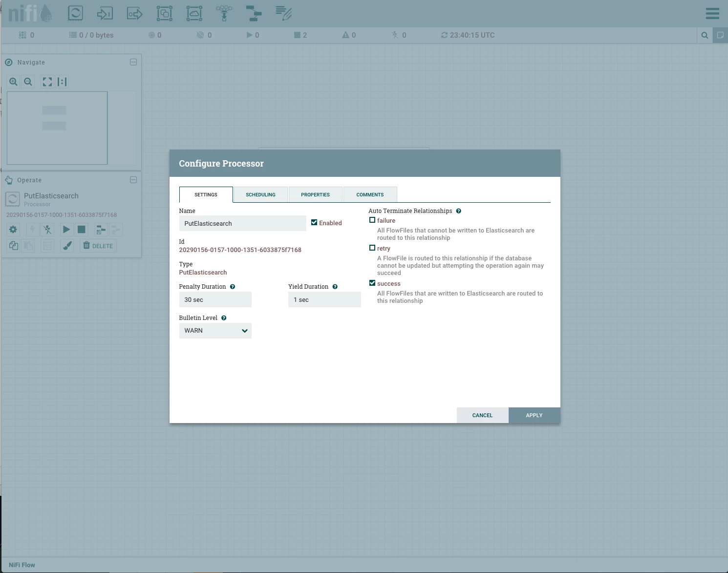
Task: Switch to the Scheduling tab
Action: tap(261, 194)
